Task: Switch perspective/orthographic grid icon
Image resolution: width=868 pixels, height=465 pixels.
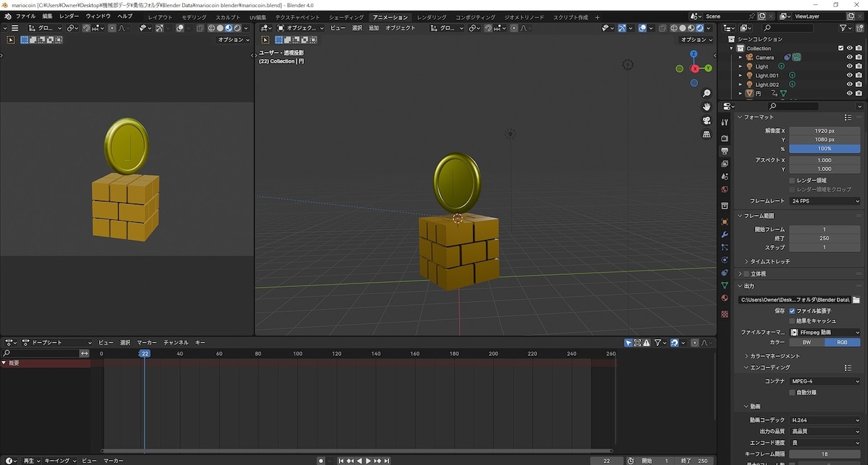Action: pos(706,134)
